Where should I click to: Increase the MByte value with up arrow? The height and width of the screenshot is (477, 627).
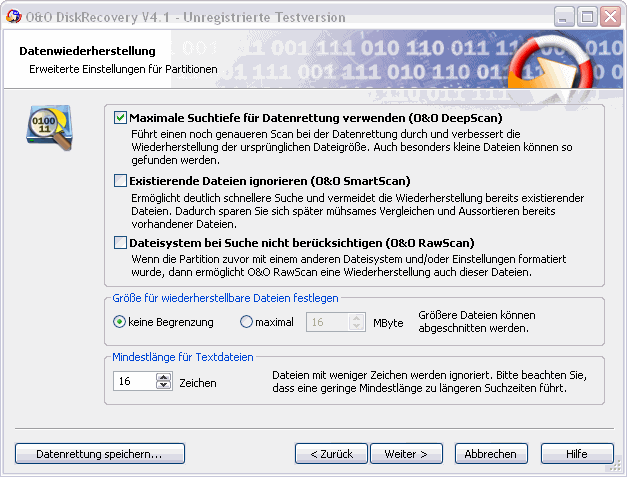click(x=357, y=318)
